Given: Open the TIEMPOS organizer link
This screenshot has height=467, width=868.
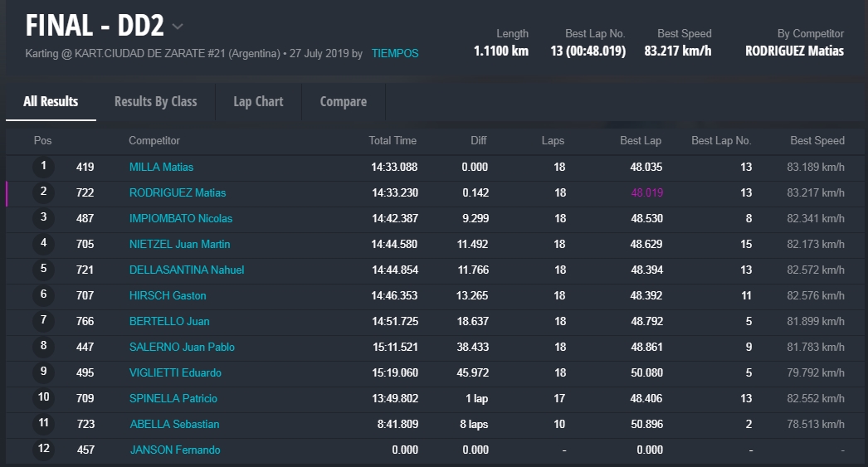Looking at the screenshot, I should point(395,53).
